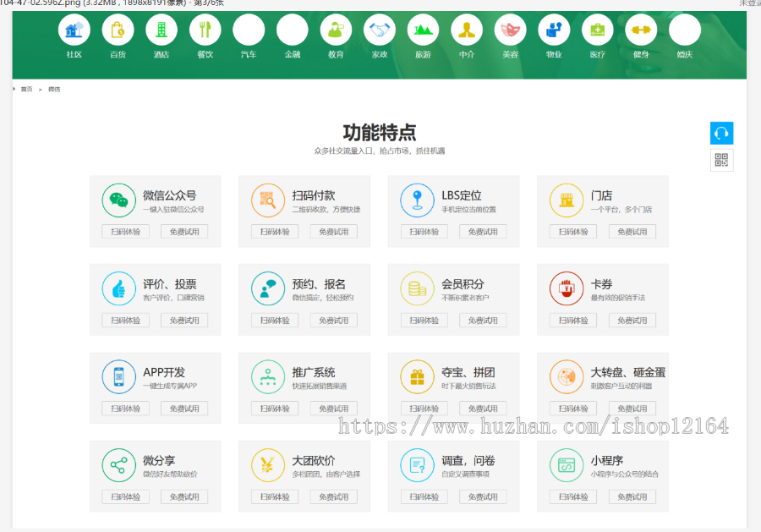Click 免费试用 under 扫码付款
This screenshot has width=761, height=532.
tap(333, 231)
